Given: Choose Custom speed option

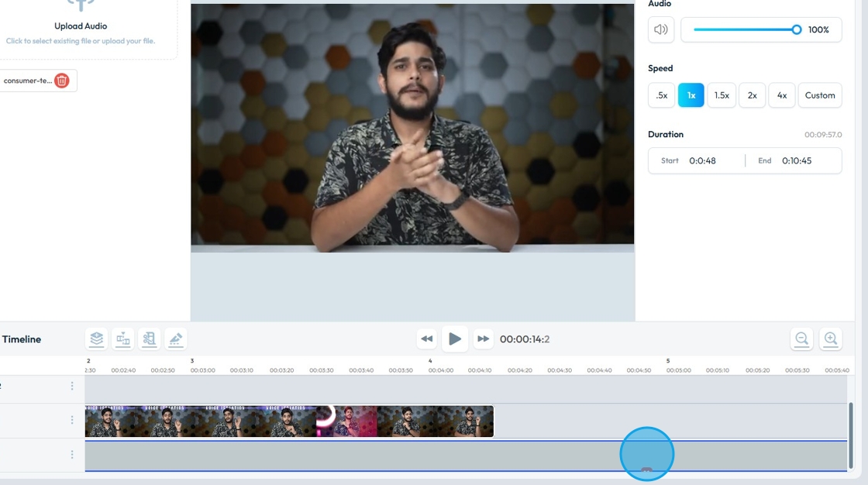Looking at the screenshot, I should 820,95.
